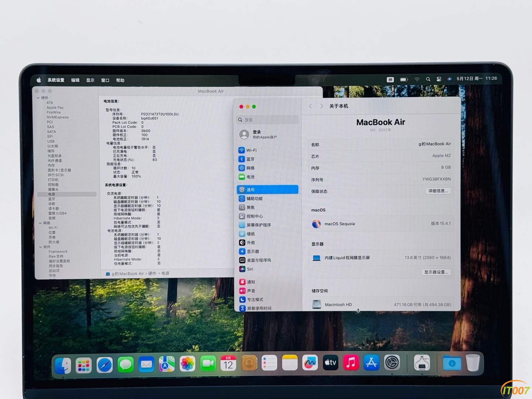Open Messages app in the Dock

point(126,365)
